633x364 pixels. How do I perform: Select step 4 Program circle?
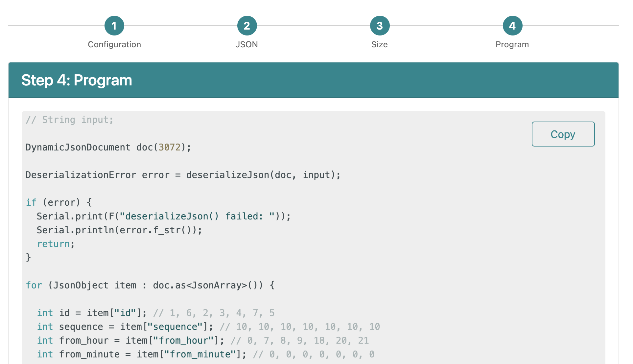tap(512, 26)
